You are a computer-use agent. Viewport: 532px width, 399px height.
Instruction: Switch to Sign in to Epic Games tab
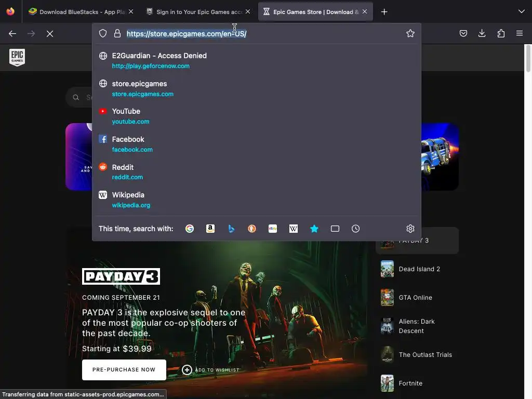click(x=198, y=11)
